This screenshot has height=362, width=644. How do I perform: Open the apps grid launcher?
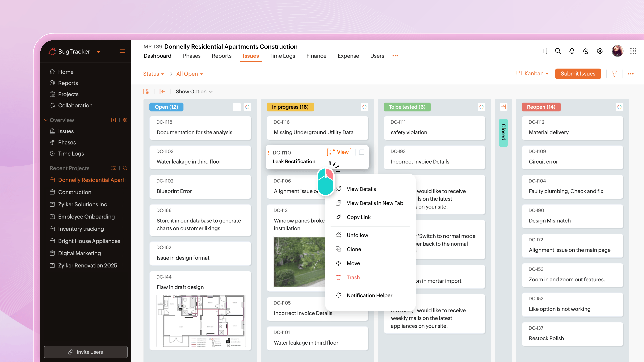[633, 51]
